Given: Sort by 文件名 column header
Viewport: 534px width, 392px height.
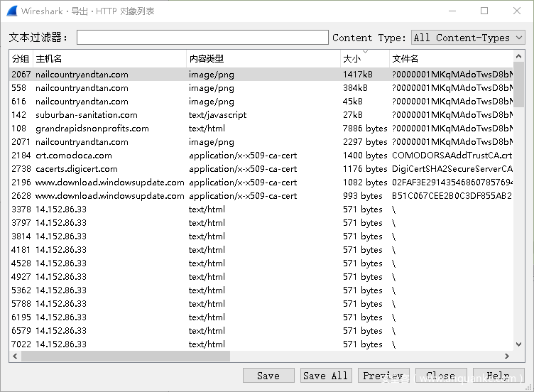Looking at the screenshot, I should tap(451, 59).
